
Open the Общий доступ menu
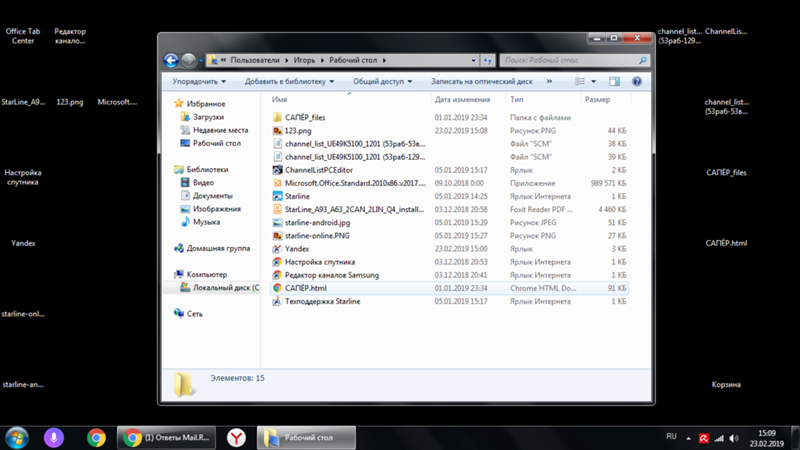(382, 82)
